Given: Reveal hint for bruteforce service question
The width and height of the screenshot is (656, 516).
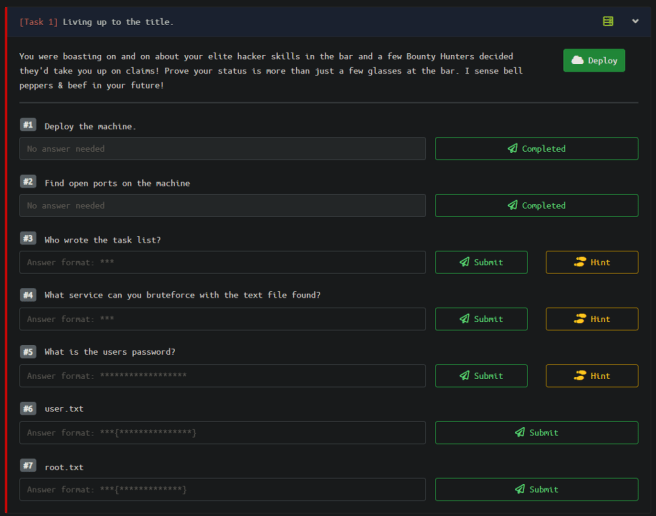Looking at the screenshot, I should pos(592,319).
